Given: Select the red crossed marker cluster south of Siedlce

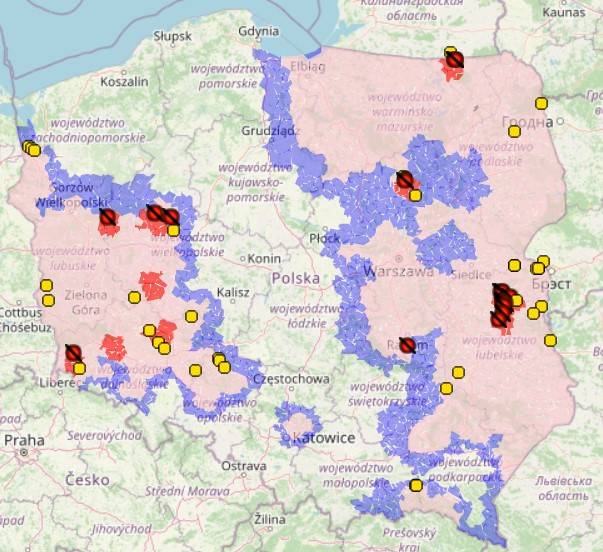Looking at the screenshot, I should [x=503, y=305].
